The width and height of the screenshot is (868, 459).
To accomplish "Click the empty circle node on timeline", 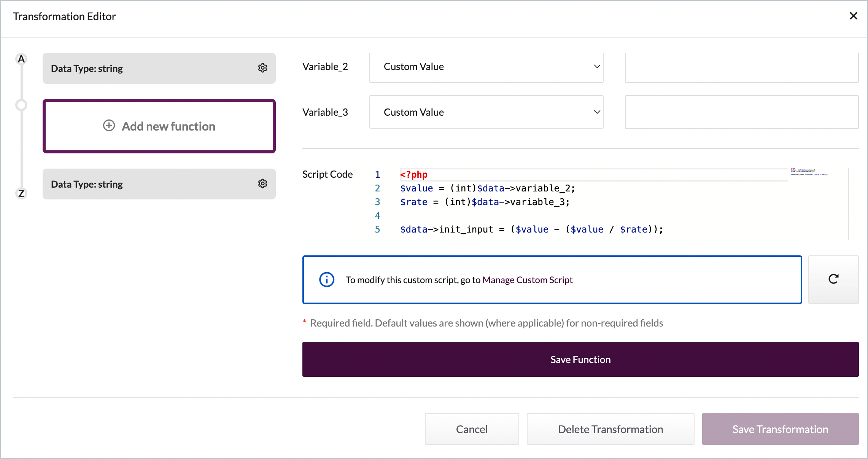I will (21, 105).
